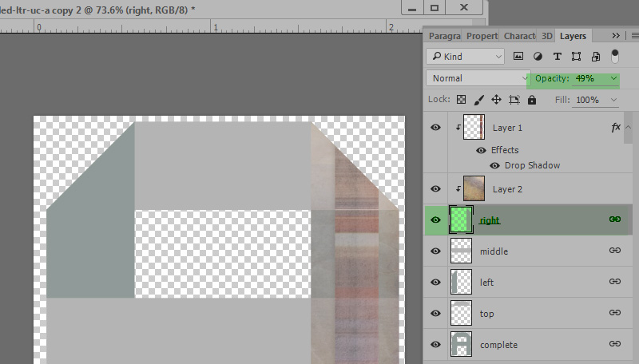Select the layer named top
This screenshot has height=364, width=639.
(486, 314)
